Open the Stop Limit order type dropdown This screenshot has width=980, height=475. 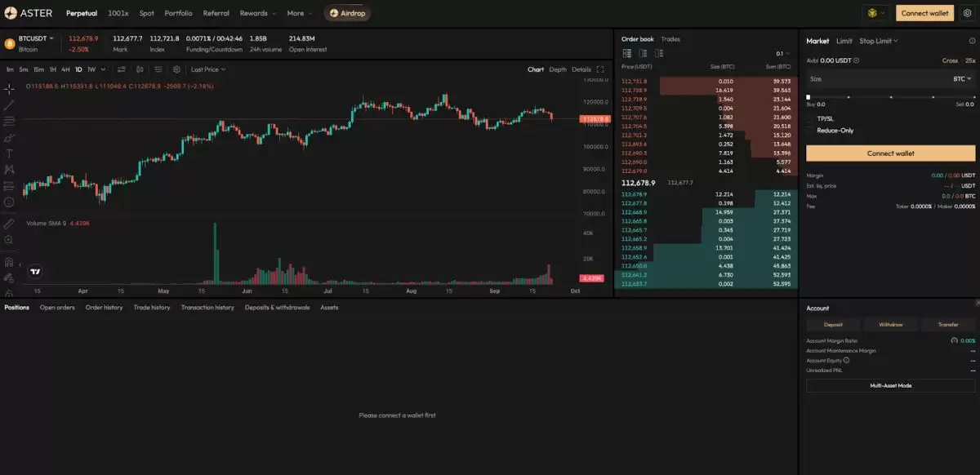tap(878, 41)
